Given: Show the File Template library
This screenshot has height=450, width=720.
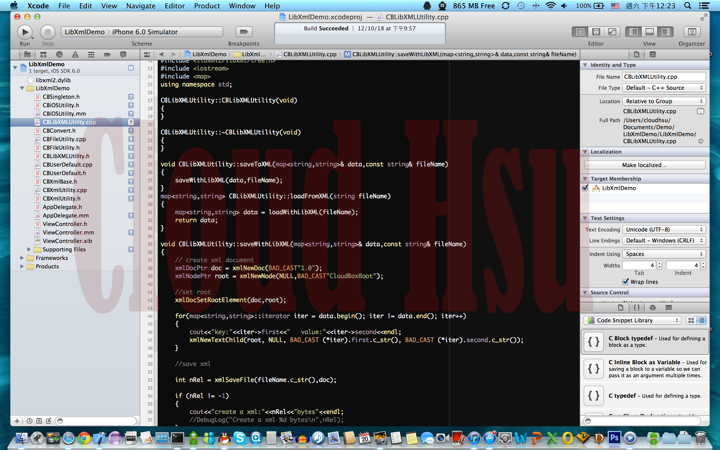Looking at the screenshot, I should coord(620,308).
